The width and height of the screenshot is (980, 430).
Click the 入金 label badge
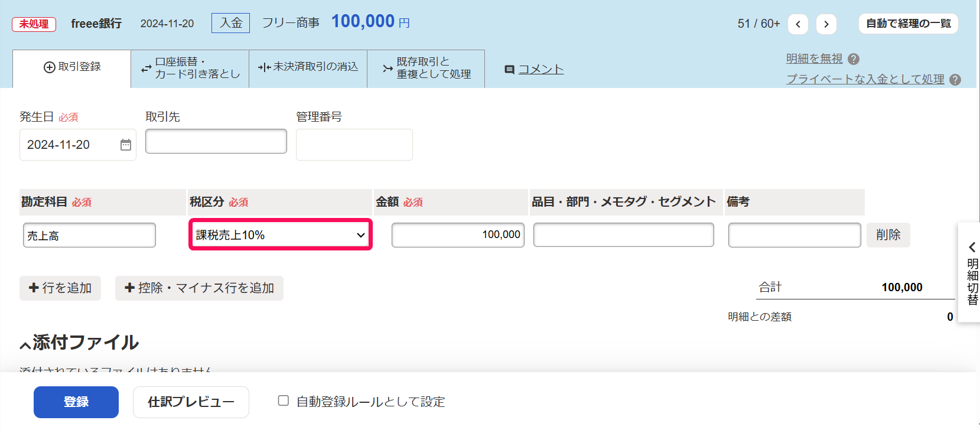(231, 23)
